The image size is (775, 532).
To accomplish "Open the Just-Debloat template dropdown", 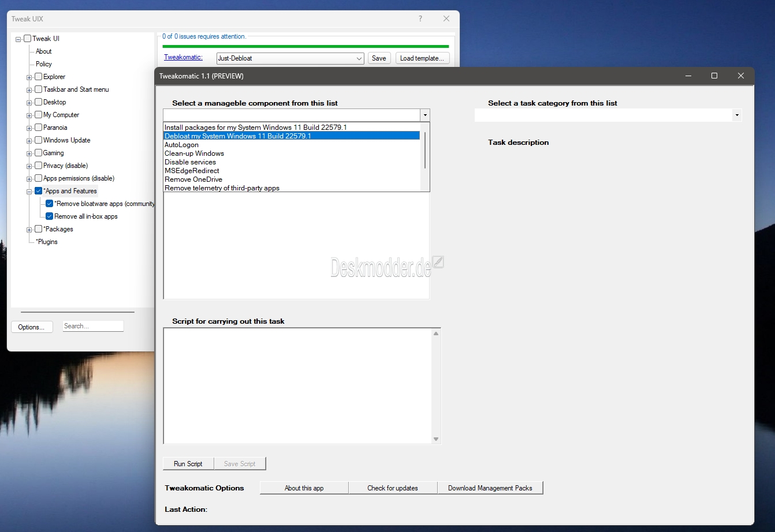I will point(359,58).
